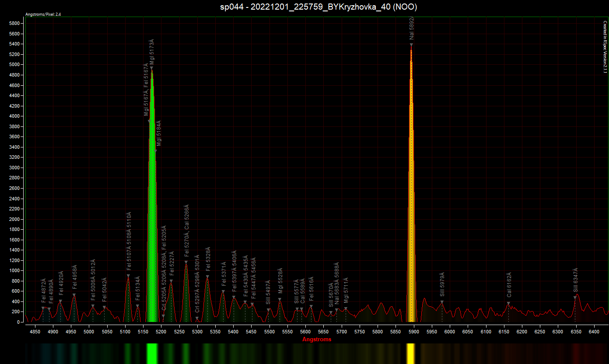Click the bright green band in the color strip
609x364 pixels.
tap(152, 353)
